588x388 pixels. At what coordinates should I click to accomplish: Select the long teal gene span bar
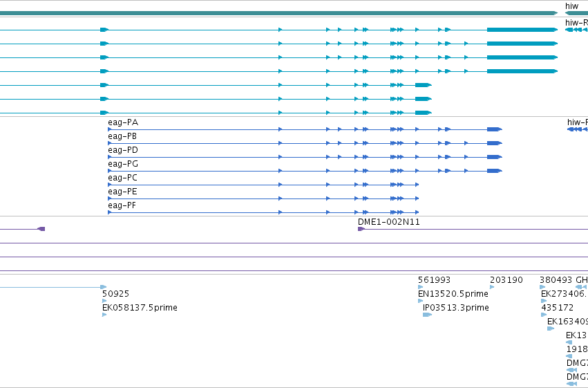pos(278,13)
